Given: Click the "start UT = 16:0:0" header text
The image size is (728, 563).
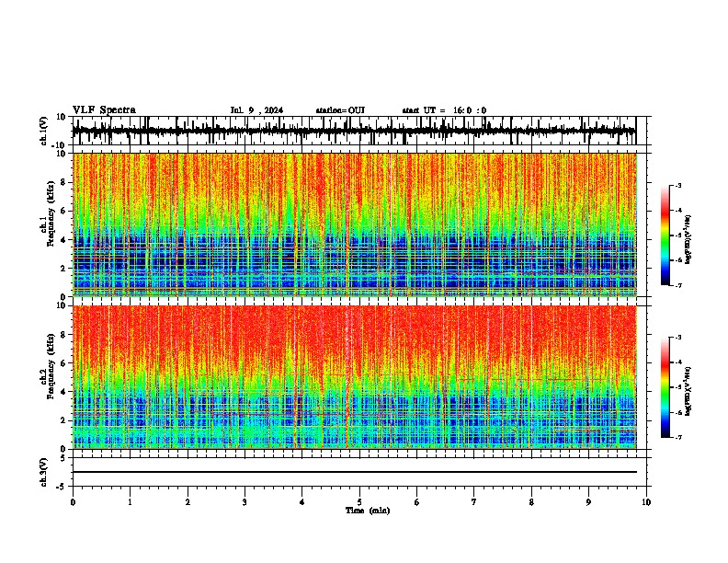Looking at the screenshot, I should pos(444,110).
